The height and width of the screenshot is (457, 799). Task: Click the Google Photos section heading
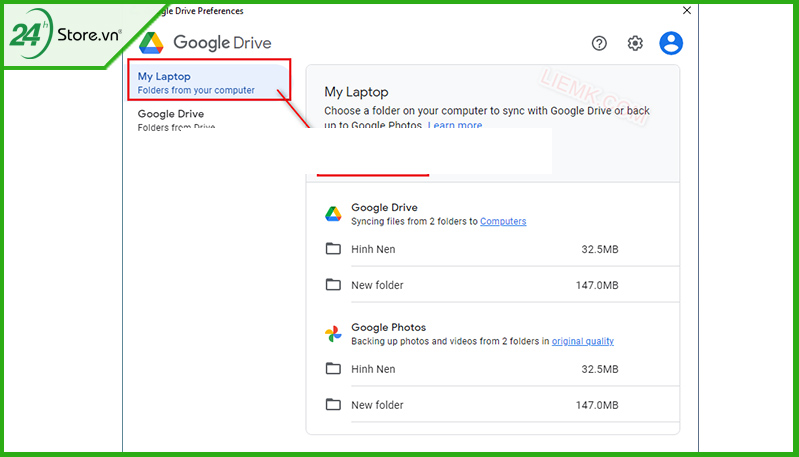tap(388, 327)
